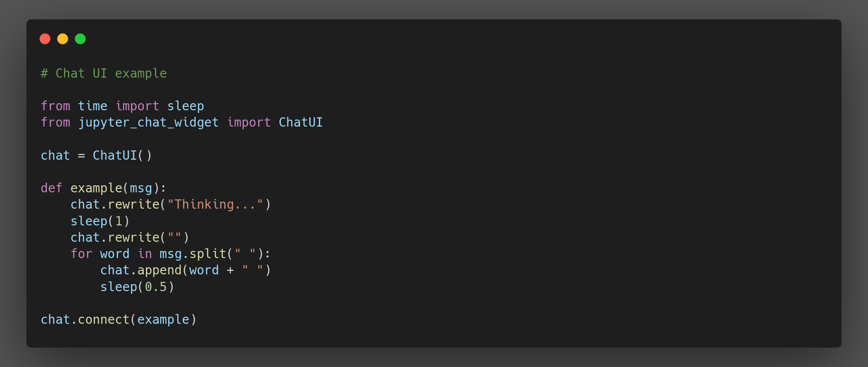Click the '# Chat UI example' comment

coord(104,73)
